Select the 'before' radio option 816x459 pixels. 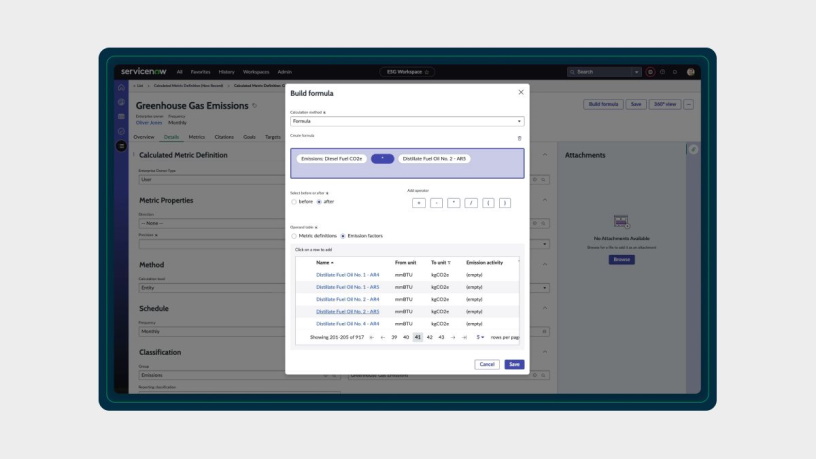click(294, 202)
